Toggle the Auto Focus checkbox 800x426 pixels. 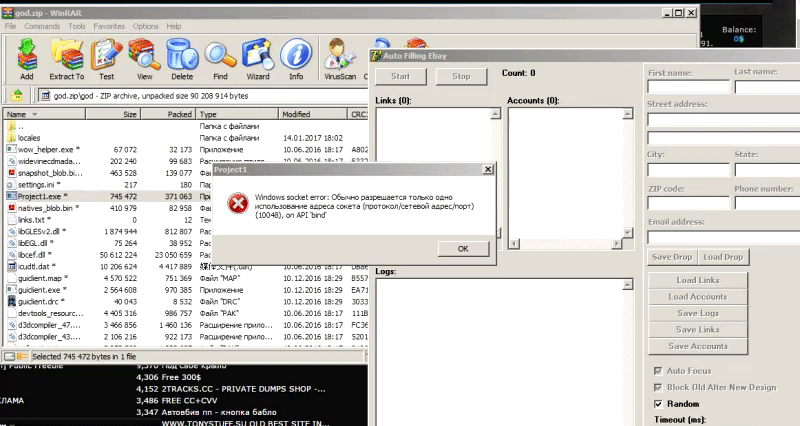pyautogui.click(x=658, y=371)
